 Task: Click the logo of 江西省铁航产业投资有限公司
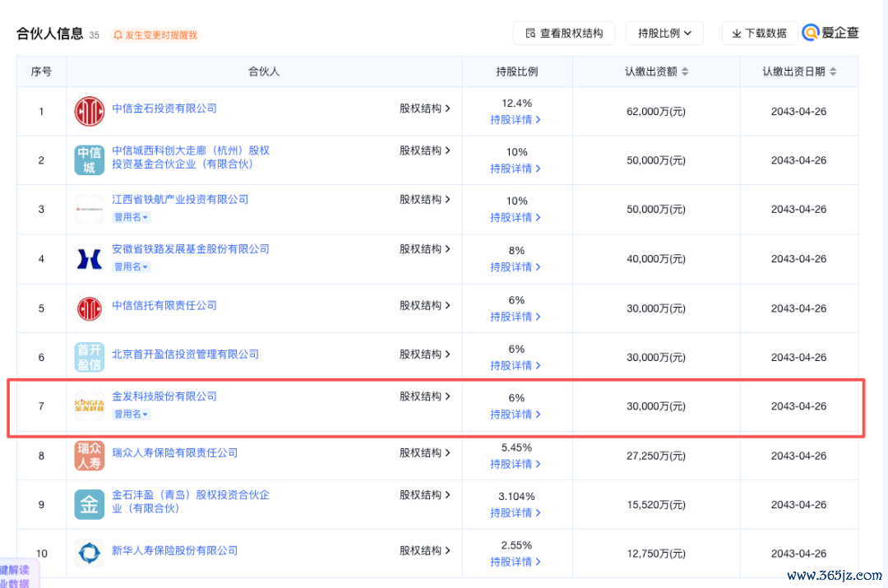point(90,208)
